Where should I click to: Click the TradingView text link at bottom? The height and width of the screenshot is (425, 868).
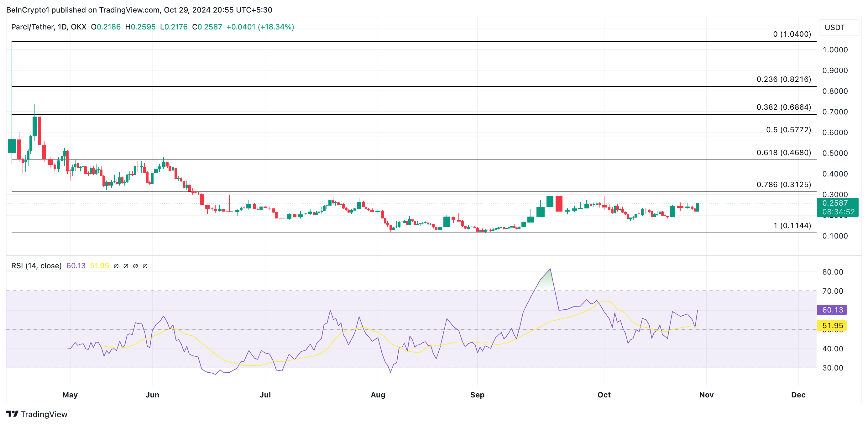[x=44, y=414]
